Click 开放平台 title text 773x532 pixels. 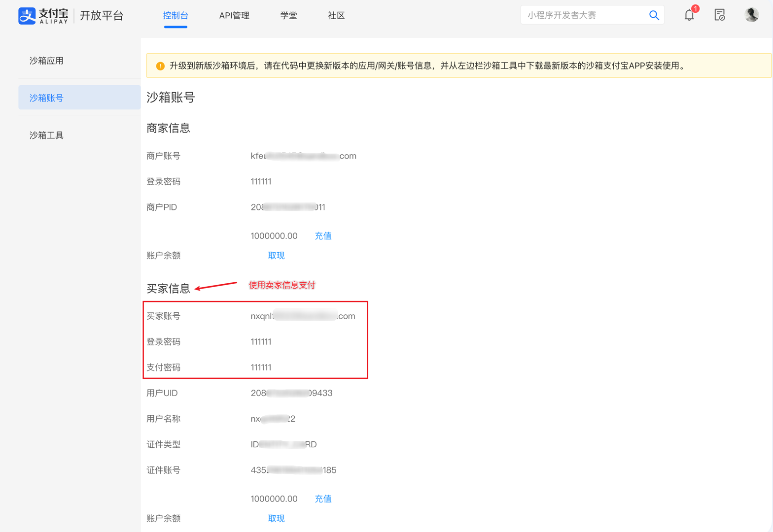coord(102,16)
